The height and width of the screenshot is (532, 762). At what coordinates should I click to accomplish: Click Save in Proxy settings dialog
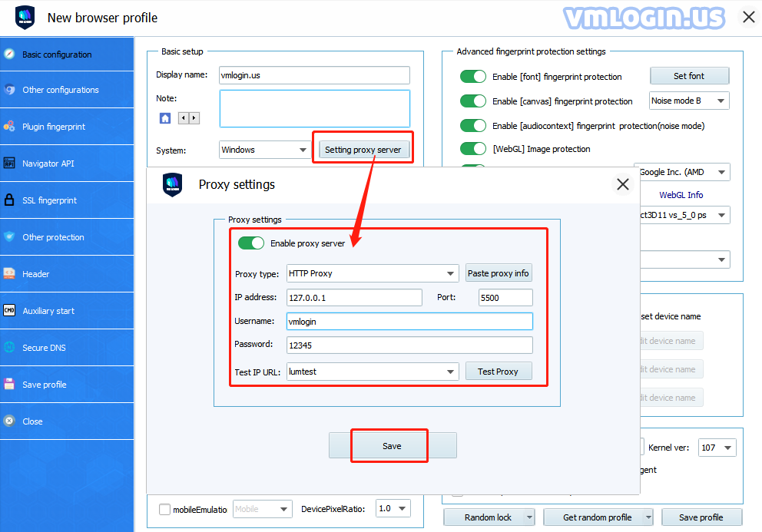click(393, 445)
